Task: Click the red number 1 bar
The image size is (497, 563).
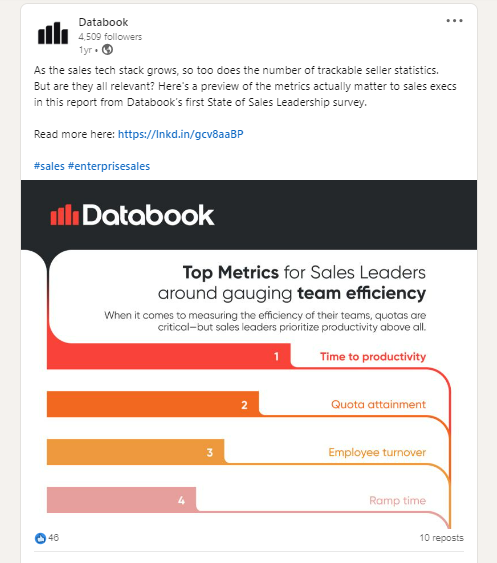Action: (x=169, y=356)
